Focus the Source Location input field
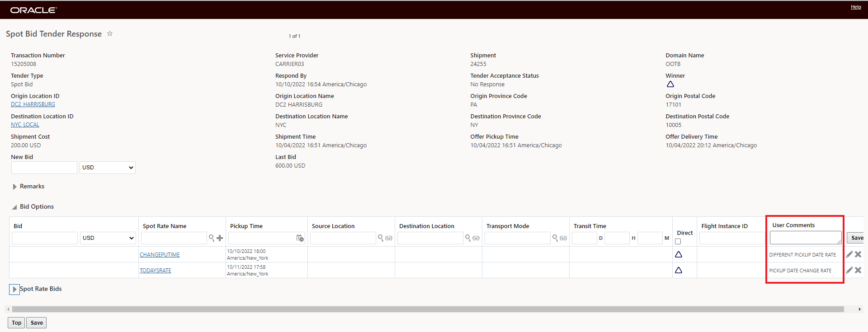The height and width of the screenshot is (332, 868). point(343,238)
